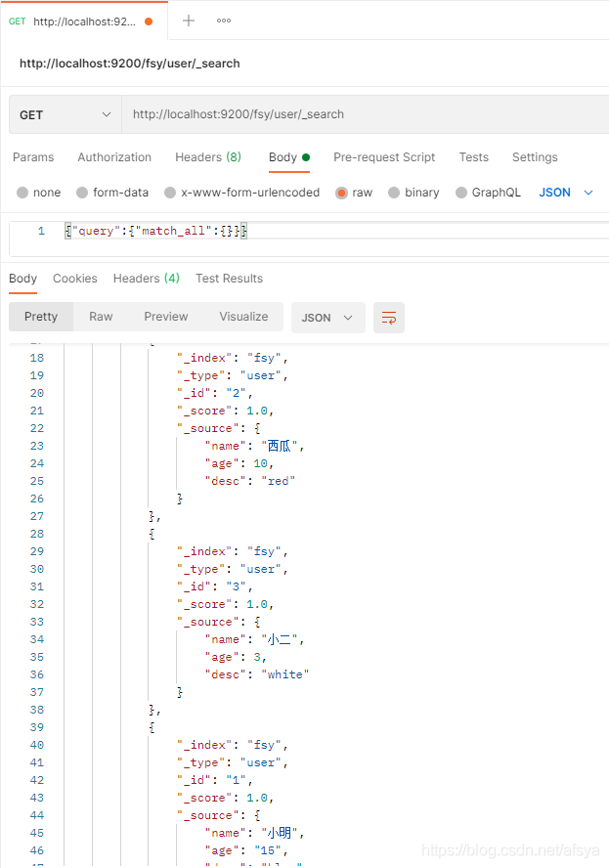Open the response JSON format dropdown
609x868 pixels.
(328, 318)
